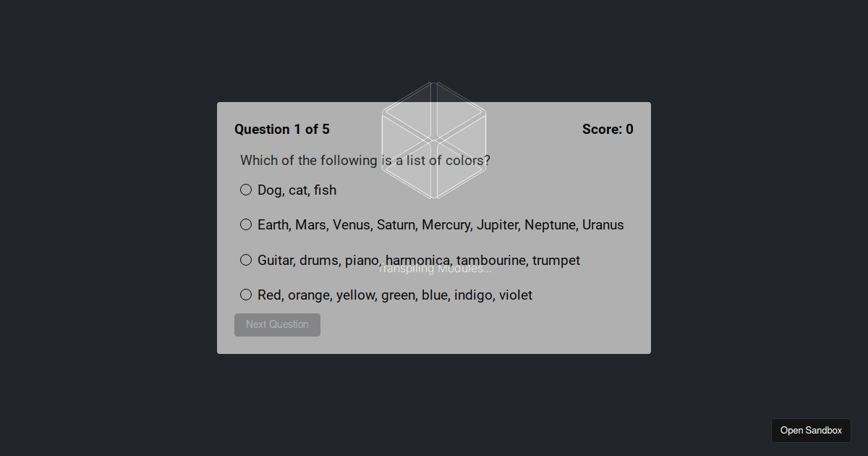This screenshot has height=456, width=868.
Task: Click the "Score: 0" display
Action: tap(608, 129)
